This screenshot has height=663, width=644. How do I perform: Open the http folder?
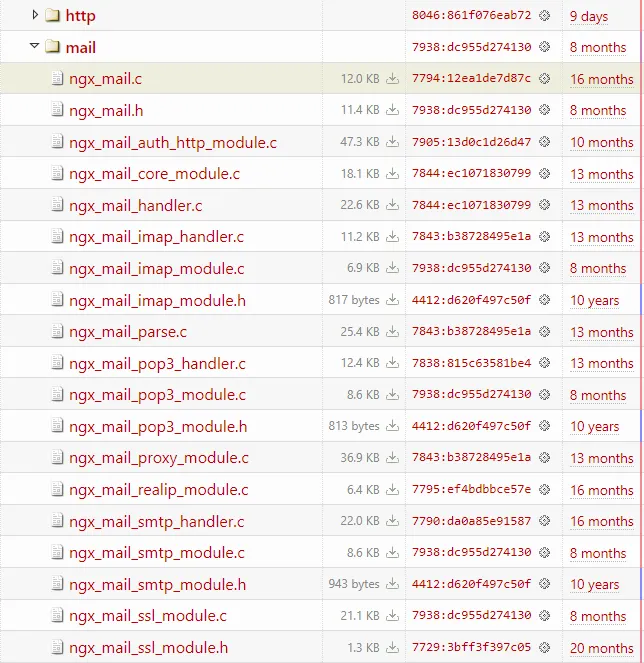(80, 16)
